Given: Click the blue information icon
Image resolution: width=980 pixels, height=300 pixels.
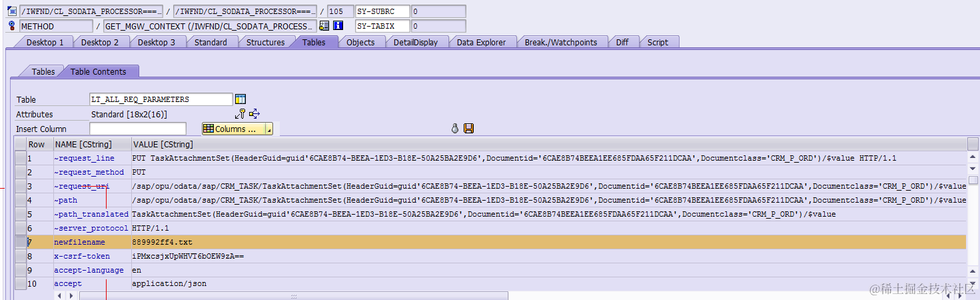Looking at the screenshot, I should click(338, 26).
